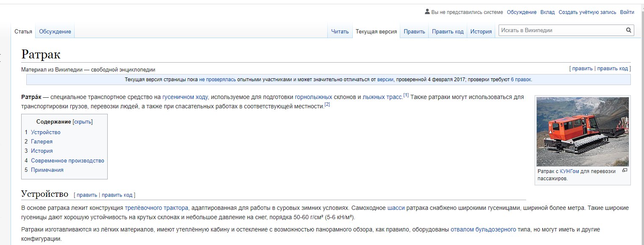The image size is (644, 245).
Task: Click the user silhouette icon
Action: [x=427, y=12]
